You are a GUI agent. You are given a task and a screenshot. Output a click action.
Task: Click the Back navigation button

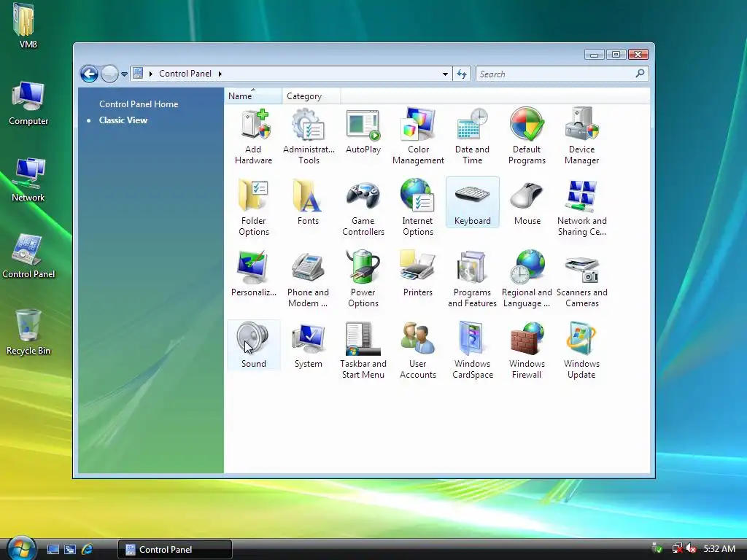coord(89,74)
